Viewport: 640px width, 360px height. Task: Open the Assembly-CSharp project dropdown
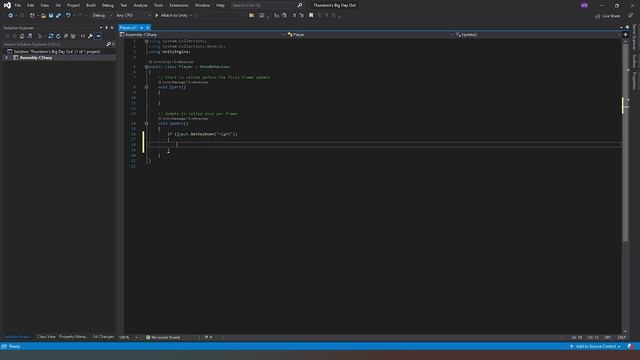[x=202, y=35]
